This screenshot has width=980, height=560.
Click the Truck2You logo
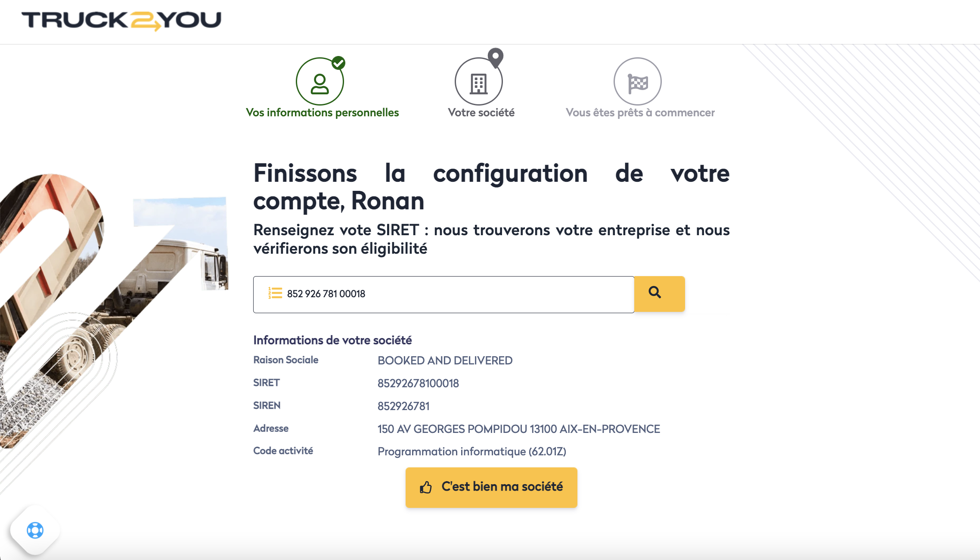point(121,21)
